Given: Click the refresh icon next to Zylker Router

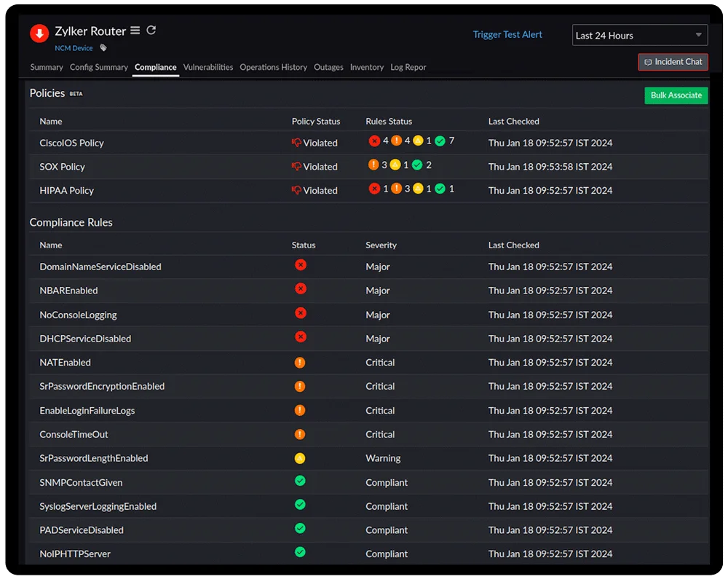Looking at the screenshot, I should point(151,31).
